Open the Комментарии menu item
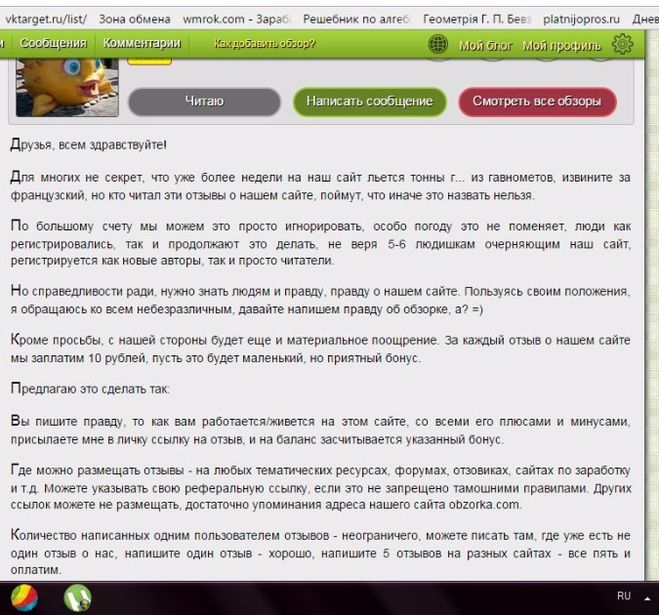 point(142,44)
